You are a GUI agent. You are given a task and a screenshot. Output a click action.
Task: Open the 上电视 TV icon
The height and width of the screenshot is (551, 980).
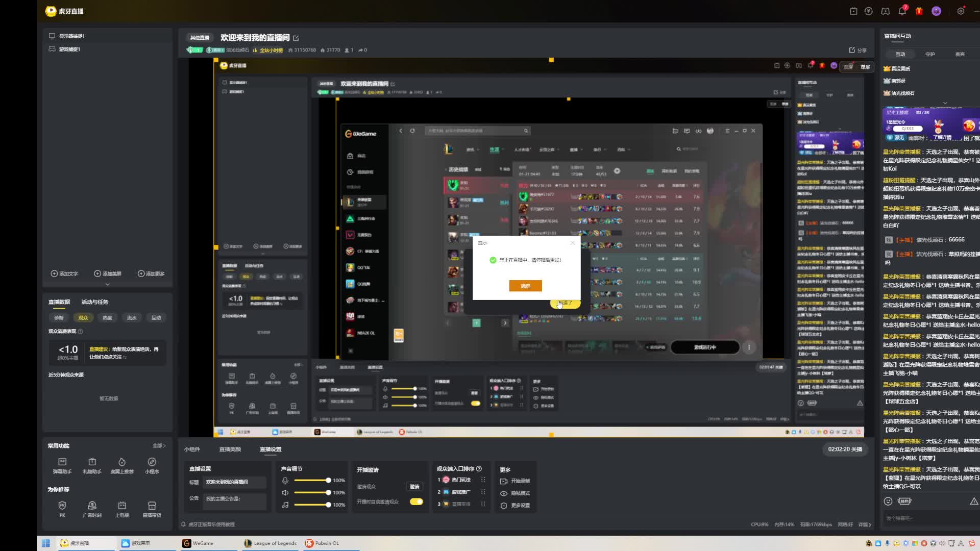pos(122,506)
